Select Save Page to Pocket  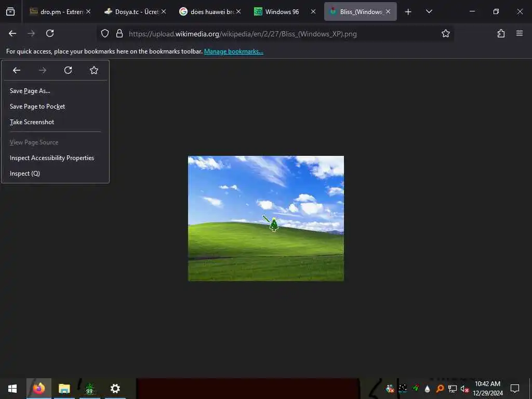pyautogui.click(x=55, y=107)
